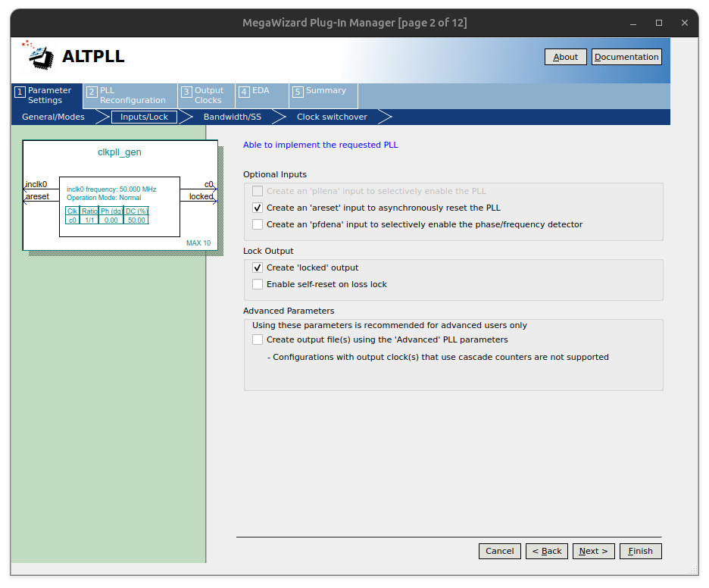Click the About button
This screenshot has width=709, height=588.
point(565,57)
